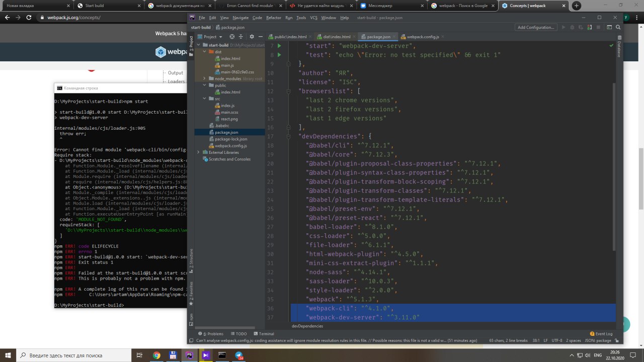Select main.scss in the Project tree
This screenshot has width=644, height=362.
(230, 112)
